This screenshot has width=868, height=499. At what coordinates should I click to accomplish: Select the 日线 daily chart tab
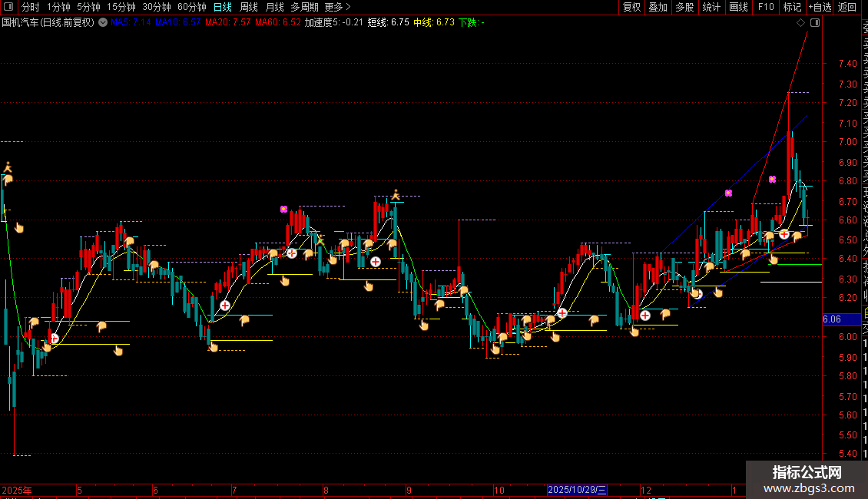coord(223,7)
